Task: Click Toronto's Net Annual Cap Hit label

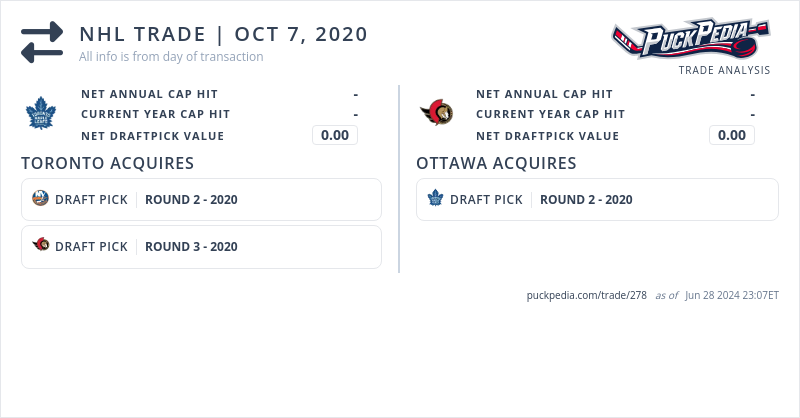Action: (x=149, y=94)
